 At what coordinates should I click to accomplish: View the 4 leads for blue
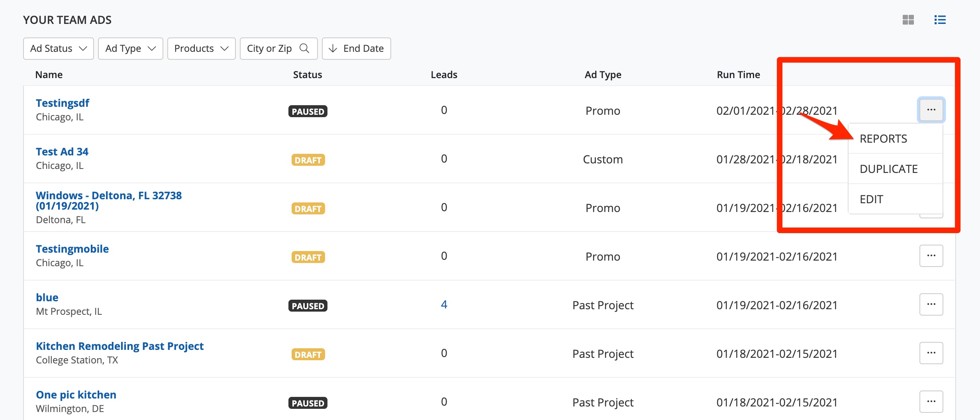pos(444,305)
